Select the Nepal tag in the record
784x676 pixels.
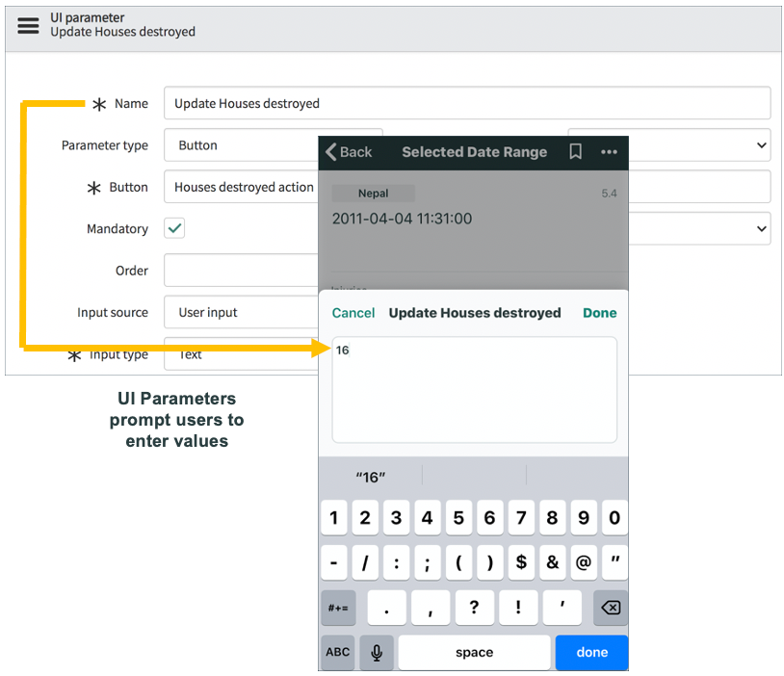[374, 193]
